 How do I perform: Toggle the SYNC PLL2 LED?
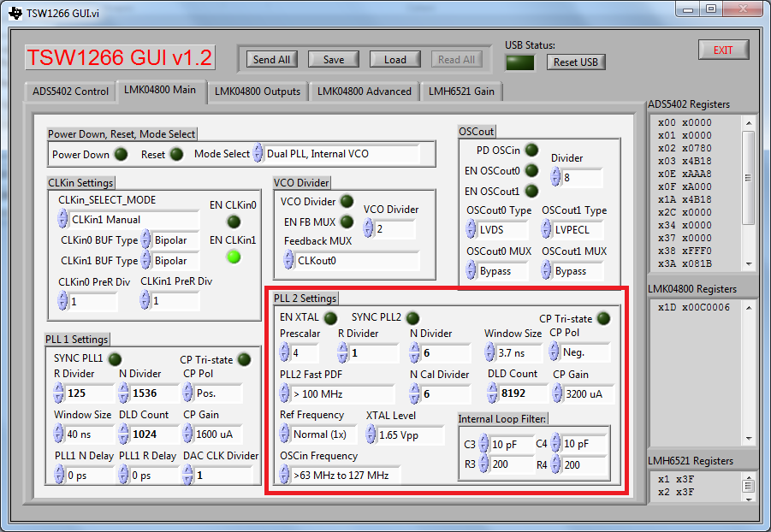pyautogui.click(x=412, y=318)
